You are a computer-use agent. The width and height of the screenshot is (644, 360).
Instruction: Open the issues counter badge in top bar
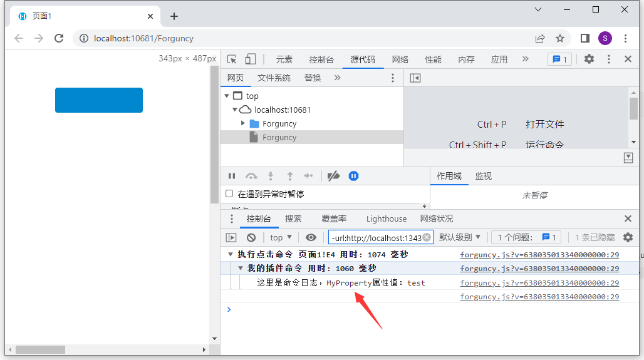[x=559, y=59]
